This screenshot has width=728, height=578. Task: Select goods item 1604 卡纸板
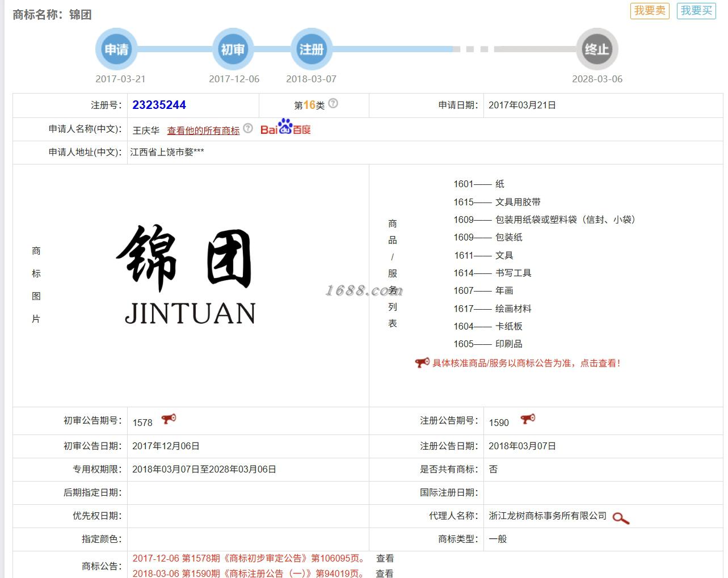pos(488,326)
